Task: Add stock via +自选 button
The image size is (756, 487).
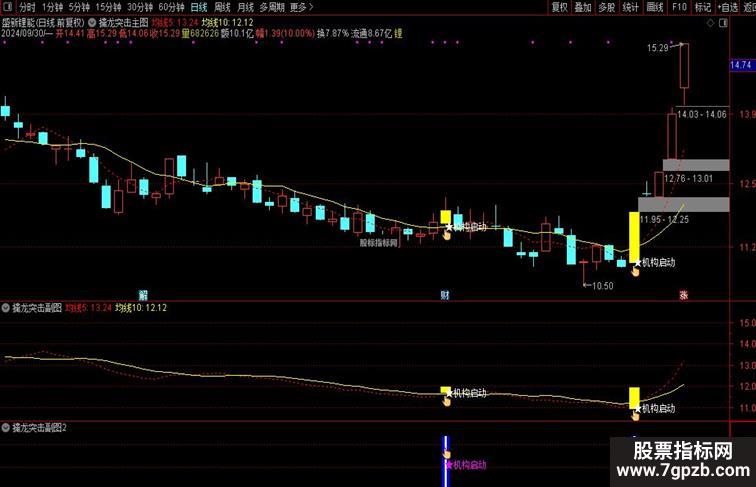Action: click(728, 7)
